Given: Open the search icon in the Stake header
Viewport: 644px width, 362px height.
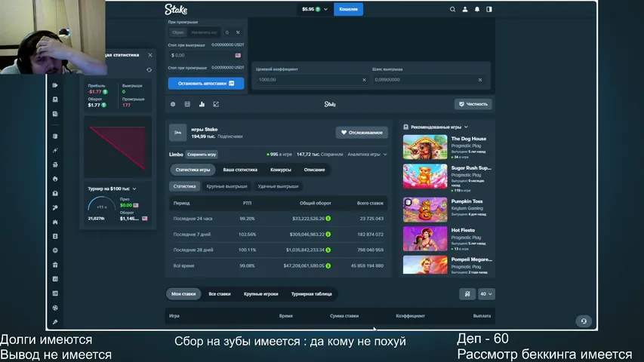Looking at the screenshot, I should tap(452, 9).
